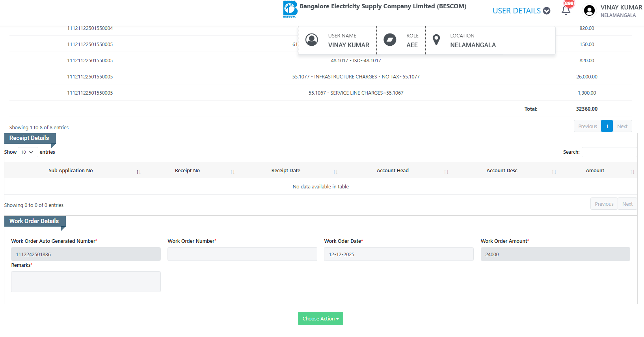This screenshot has width=644, height=337.
Task: Click the Work Oder Date field
Action: (399, 254)
